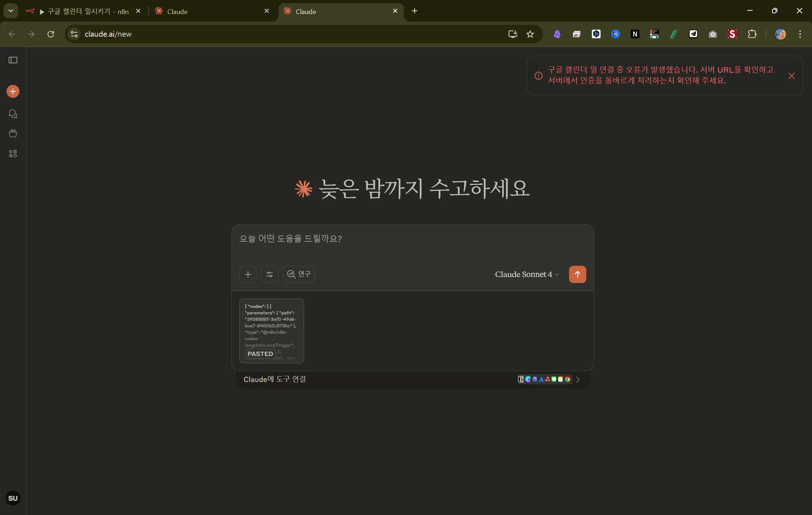Open the purple Obsidian extension icon
812x515 pixels.
pyautogui.click(x=557, y=34)
